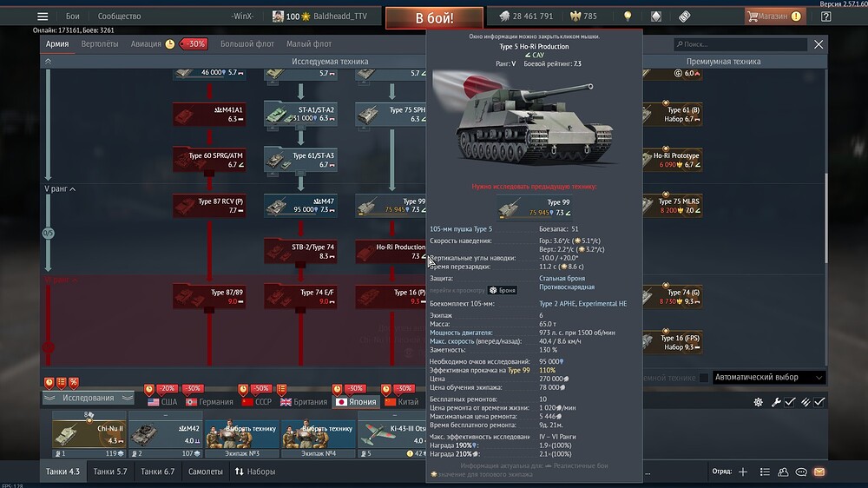
Task: Select the США nation
Action: tap(163, 401)
